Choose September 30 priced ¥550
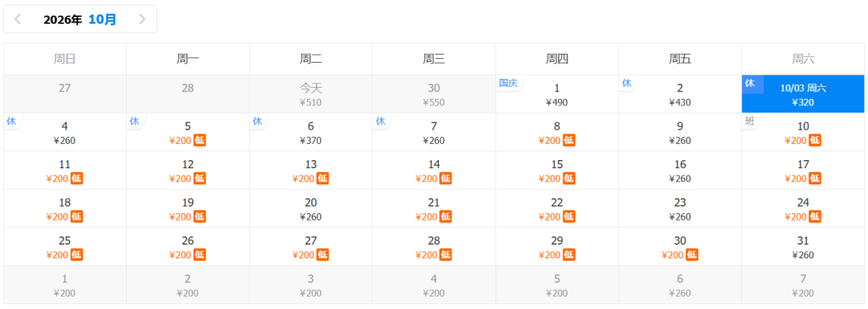 [x=434, y=94]
